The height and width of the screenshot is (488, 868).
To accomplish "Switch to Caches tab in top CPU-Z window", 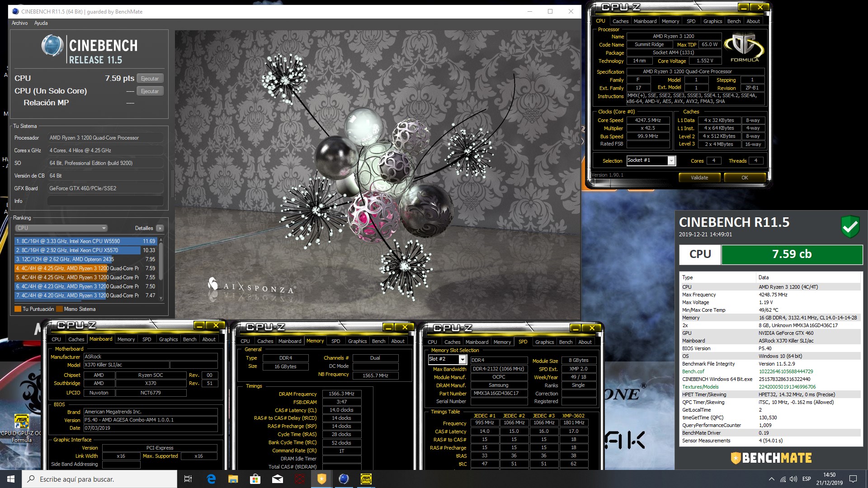I will coord(620,21).
